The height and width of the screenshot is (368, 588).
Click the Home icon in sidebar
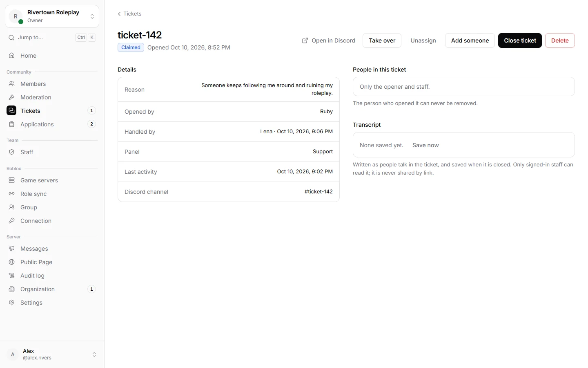pyautogui.click(x=12, y=56)
